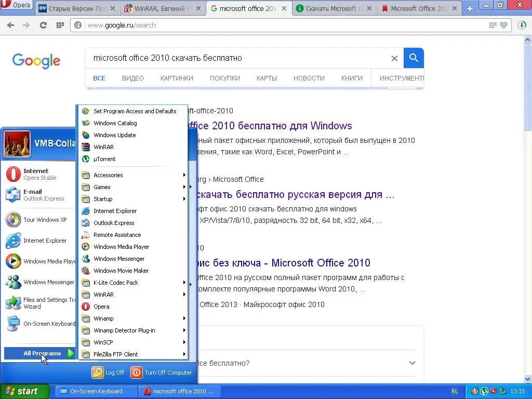Click in the Google search query field
This screenshot has height=399, width=532.
pyautogui.click(x=237, y=58)
